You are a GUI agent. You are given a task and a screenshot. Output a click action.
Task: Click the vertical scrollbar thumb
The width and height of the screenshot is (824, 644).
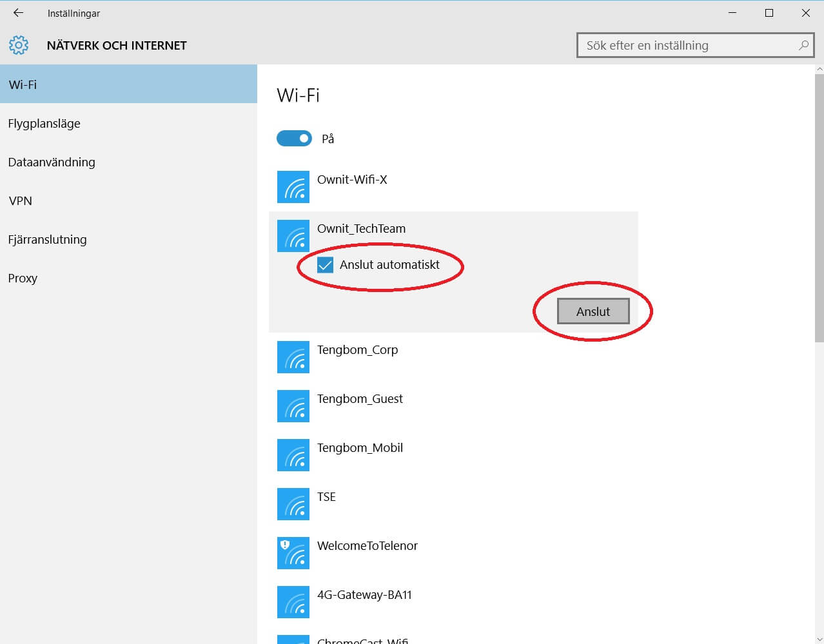(x=819, y=208)
